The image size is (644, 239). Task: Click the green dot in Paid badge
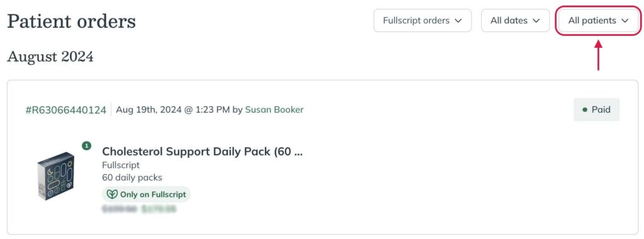coord(585,110)
